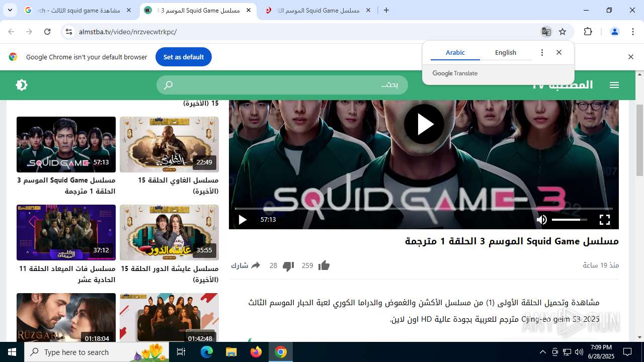644x362 pixels.
Task: Close the Google Translate popup
Action: click(x=559, y=52)
